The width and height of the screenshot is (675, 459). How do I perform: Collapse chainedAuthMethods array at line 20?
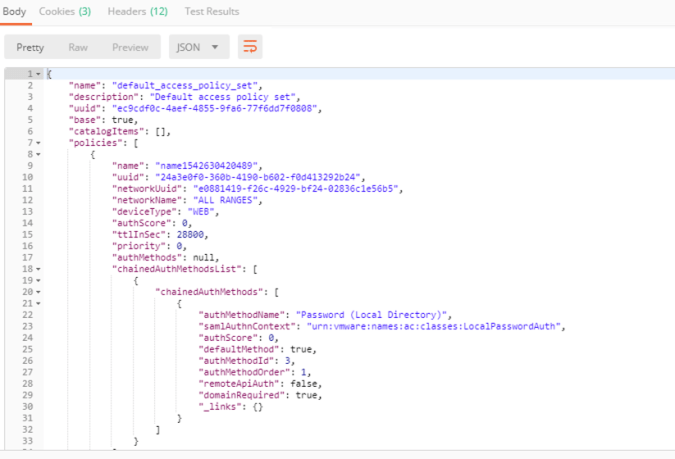[38, 291]
